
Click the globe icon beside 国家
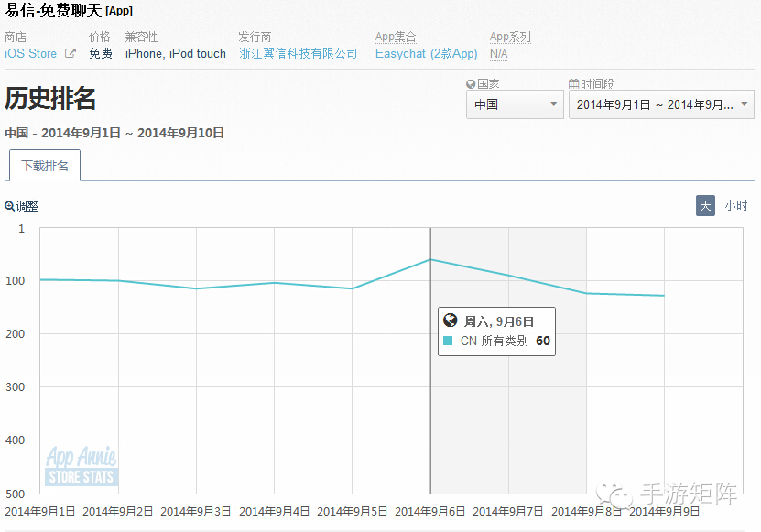471,84
